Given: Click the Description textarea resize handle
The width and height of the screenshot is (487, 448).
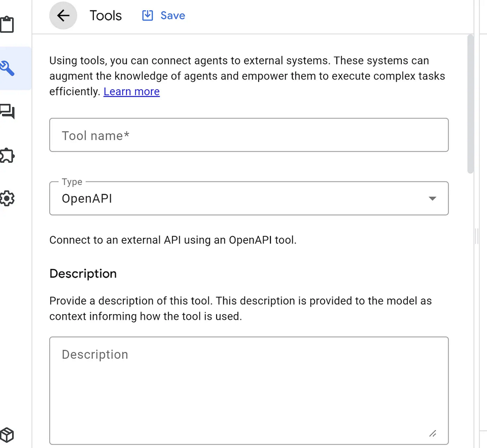Looking at the screenshot, I should point(433,433).
